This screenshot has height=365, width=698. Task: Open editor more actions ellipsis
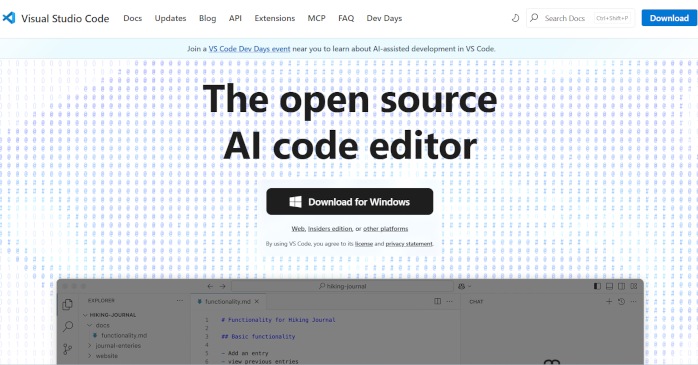click(x=450, y=301)
